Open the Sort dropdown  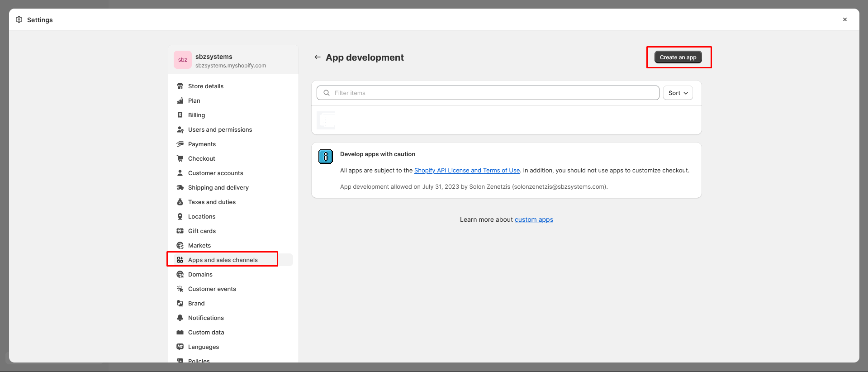pyautogui.click(x=678, y=93)
